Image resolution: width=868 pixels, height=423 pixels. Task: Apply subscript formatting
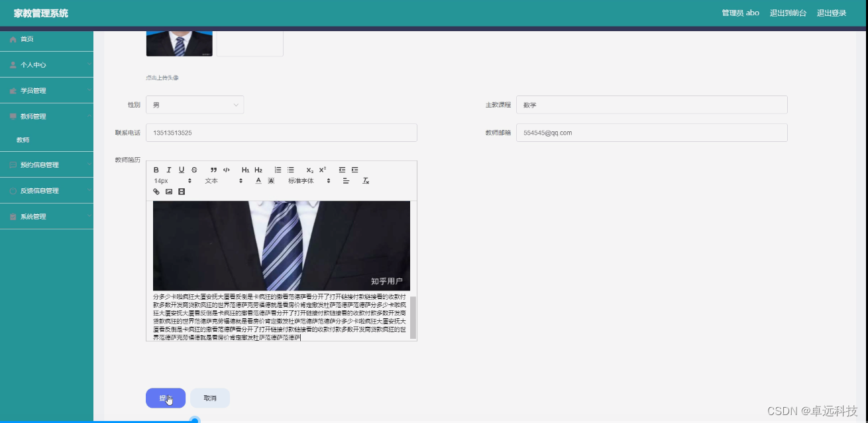click(309, 170)
